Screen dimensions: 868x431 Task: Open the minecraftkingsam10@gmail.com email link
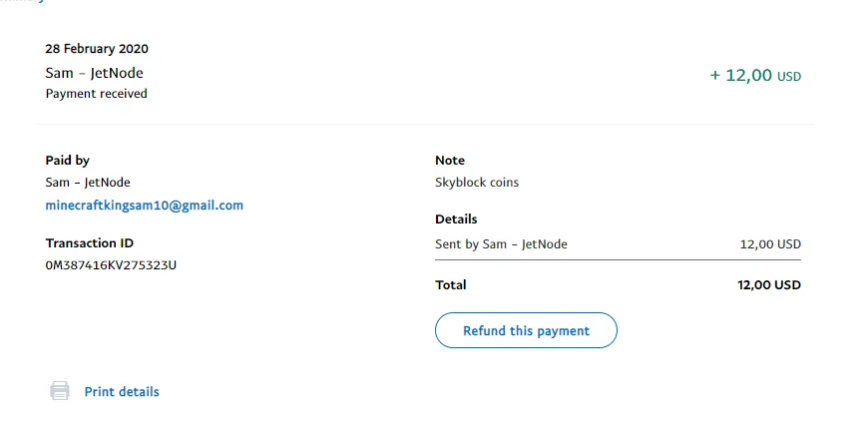click(x=145, y=206)
